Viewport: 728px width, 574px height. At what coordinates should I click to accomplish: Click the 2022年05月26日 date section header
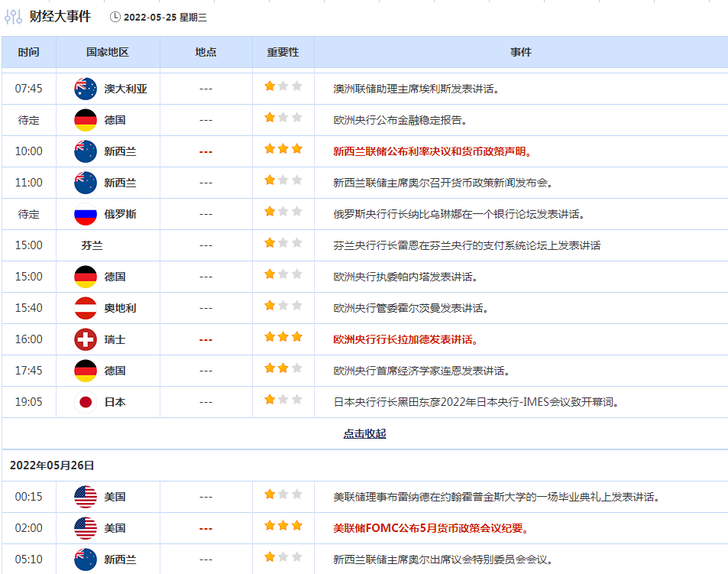coord(52,465)
